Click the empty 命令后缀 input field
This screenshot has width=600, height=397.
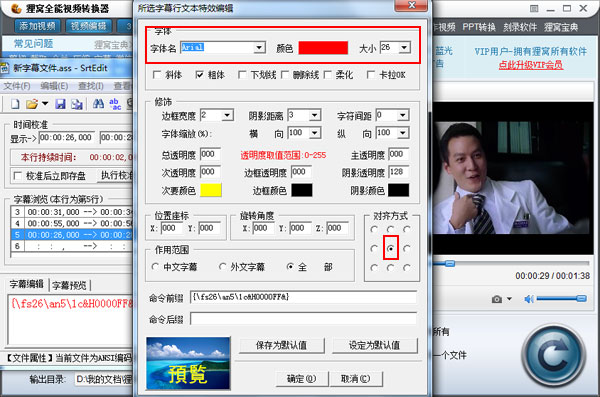[303, 319]
